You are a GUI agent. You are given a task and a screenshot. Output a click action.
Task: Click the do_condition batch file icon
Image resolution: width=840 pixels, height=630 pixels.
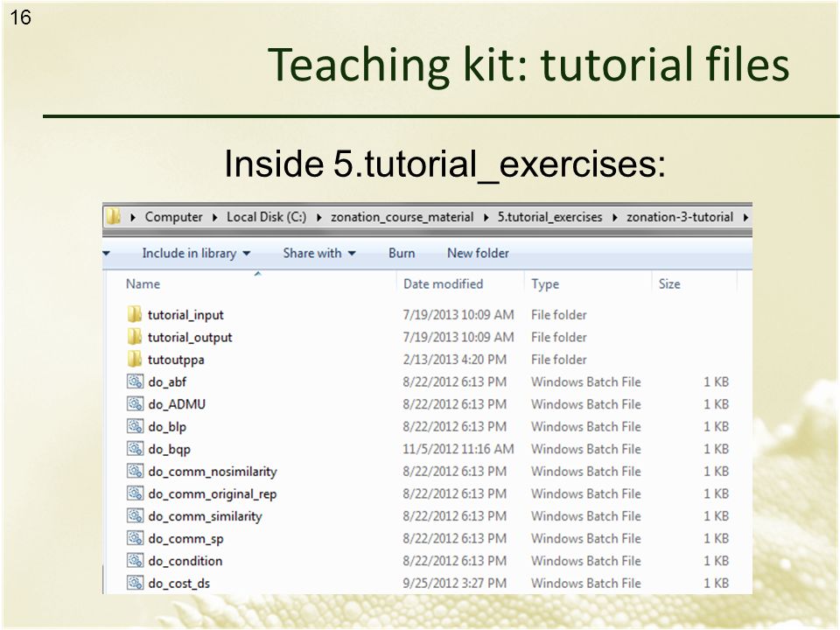(135, 560)
